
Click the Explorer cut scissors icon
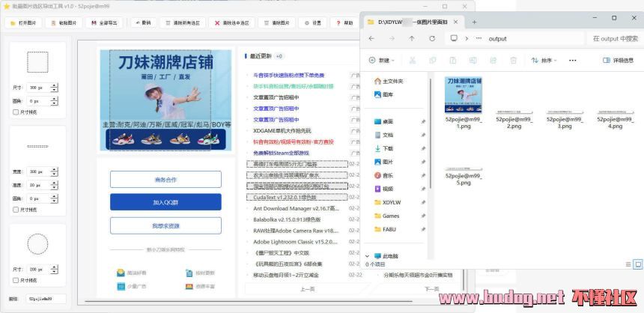point(413,61)
